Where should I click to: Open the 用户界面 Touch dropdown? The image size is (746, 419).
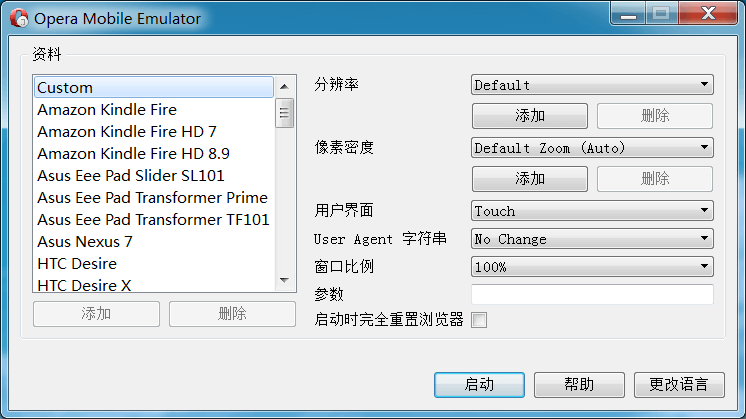[x=591, y=211]
